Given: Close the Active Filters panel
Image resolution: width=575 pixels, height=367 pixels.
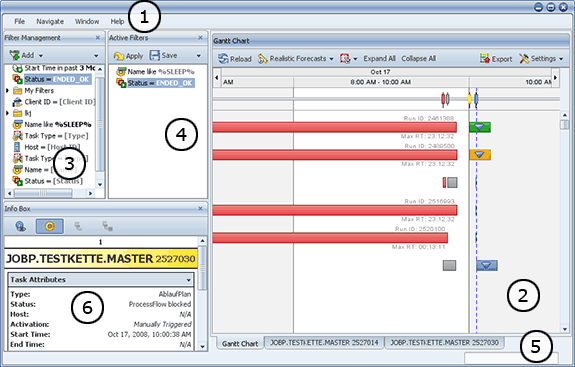Looking at the screenshot, I should point(200,37).
